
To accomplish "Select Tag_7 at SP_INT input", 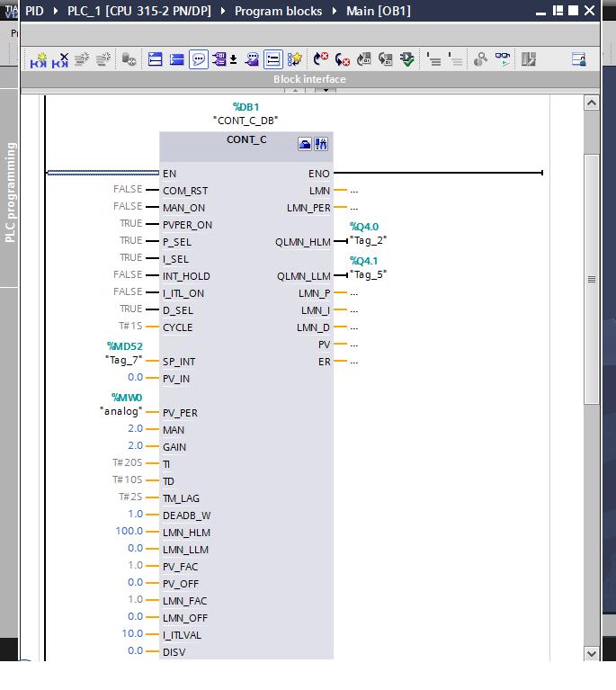I will pyautogui.click(x=123, y=361).
